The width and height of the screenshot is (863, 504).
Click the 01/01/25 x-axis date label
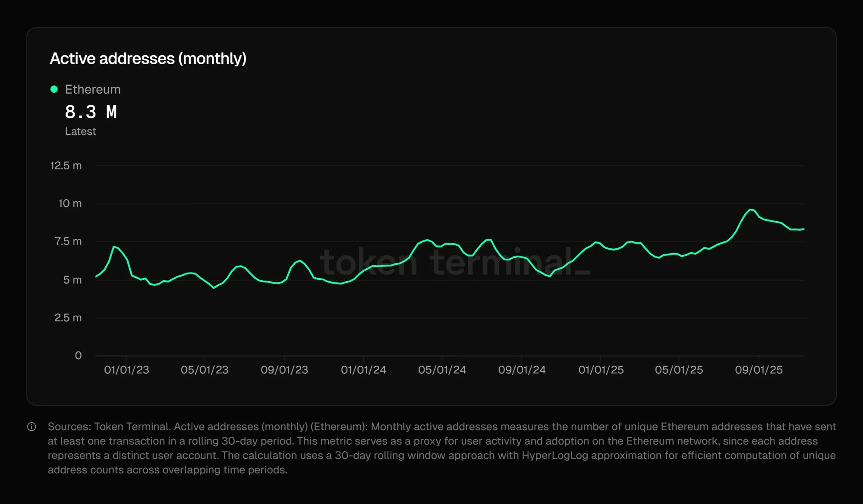click(x=601, y=370)
